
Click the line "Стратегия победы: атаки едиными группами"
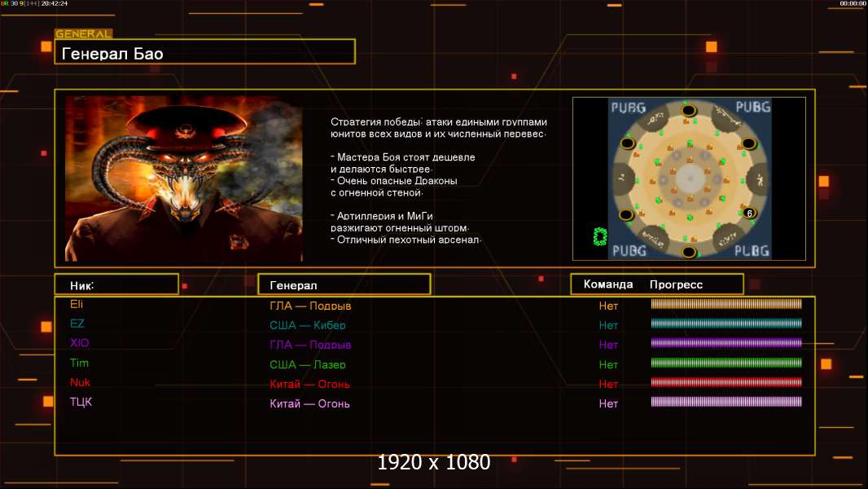[x=438, y=121]
